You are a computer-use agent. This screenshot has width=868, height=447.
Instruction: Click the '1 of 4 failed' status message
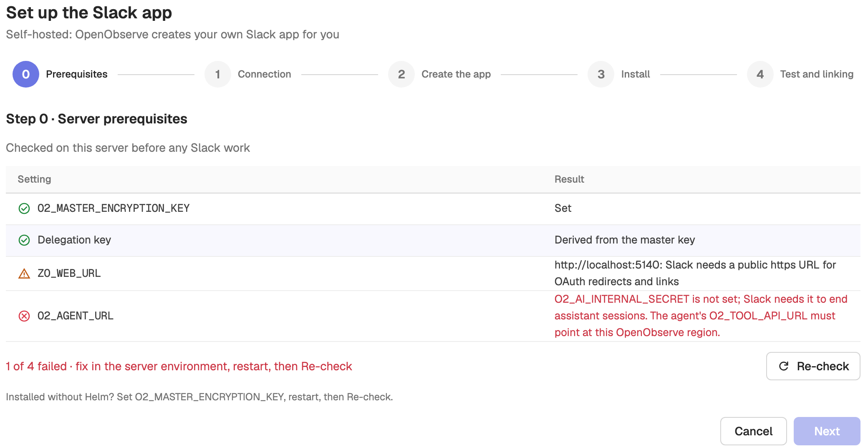pos(179,366)
